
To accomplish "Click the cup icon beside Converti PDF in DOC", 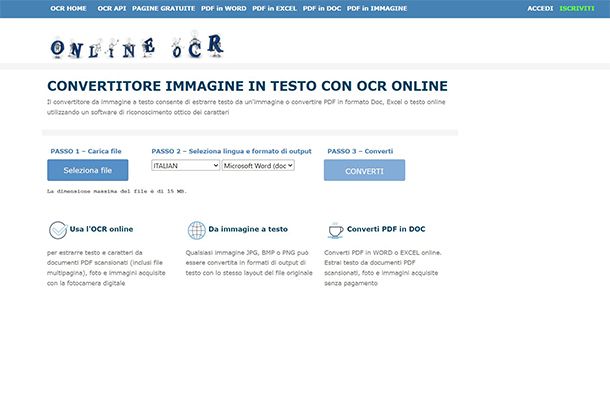I will click(335, 230).
